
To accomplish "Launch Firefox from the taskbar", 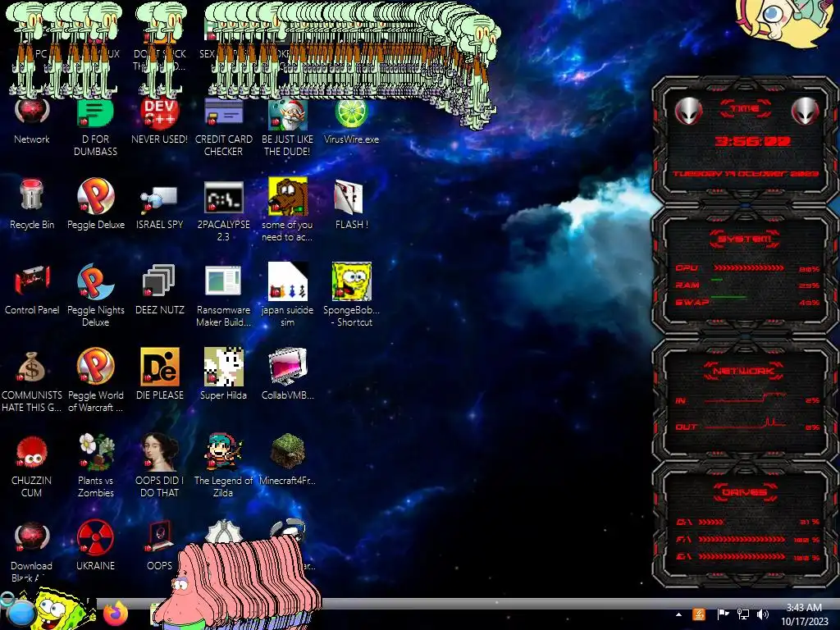I will [116, 614].
